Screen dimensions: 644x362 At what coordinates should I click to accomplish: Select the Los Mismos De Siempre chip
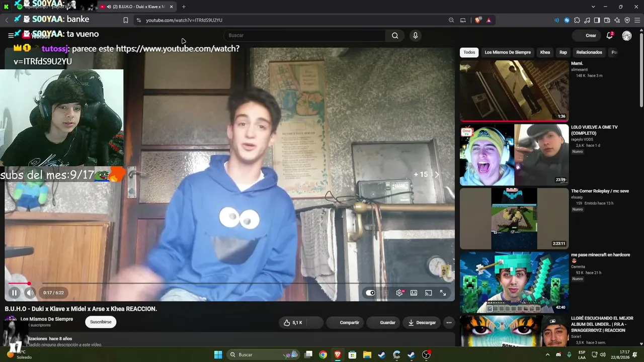(508, 52)
